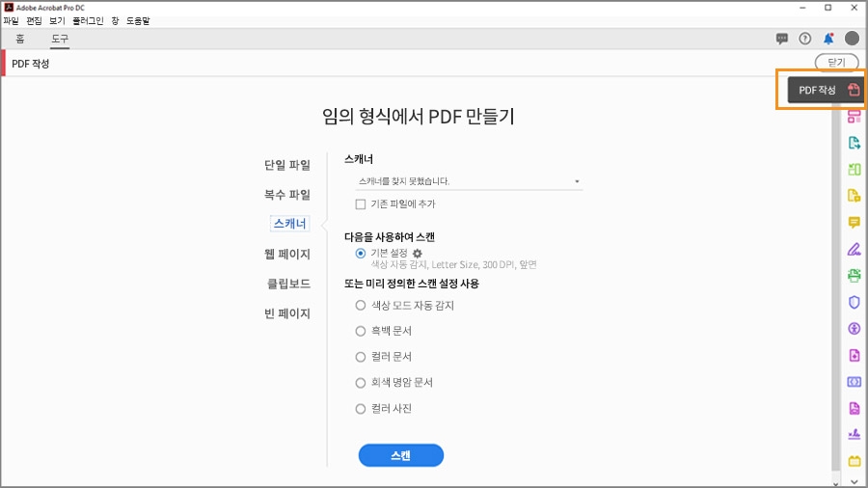Select 웹 페이지 in the source list
Image resolution: width=868 pixels, height=488 pixels.
pyautogui.click(x=287, y=255)
